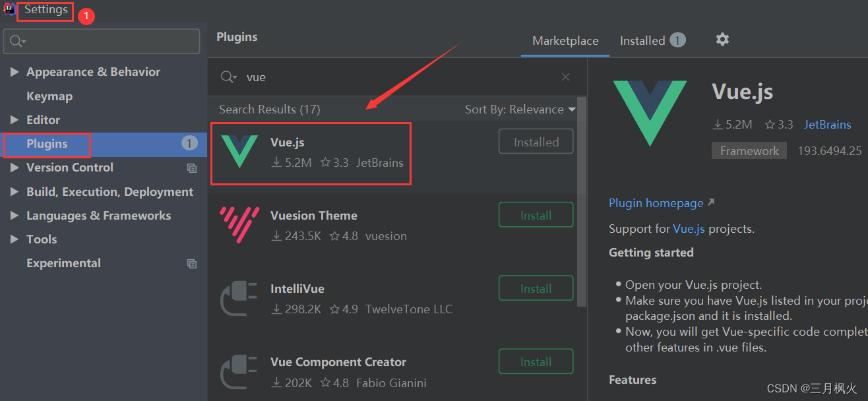Select the Vuesion Theme list entry name
Screen dimensions: 868x401
[313, 216]
